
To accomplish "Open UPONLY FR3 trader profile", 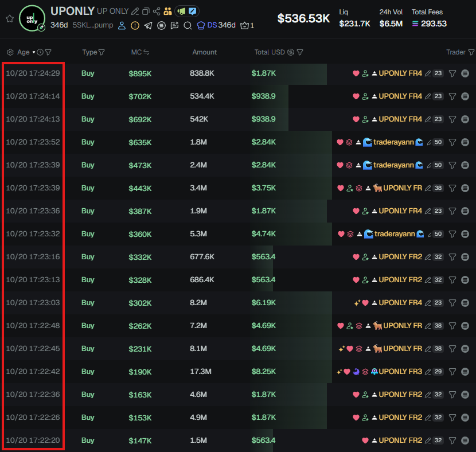I will point(400,372).
